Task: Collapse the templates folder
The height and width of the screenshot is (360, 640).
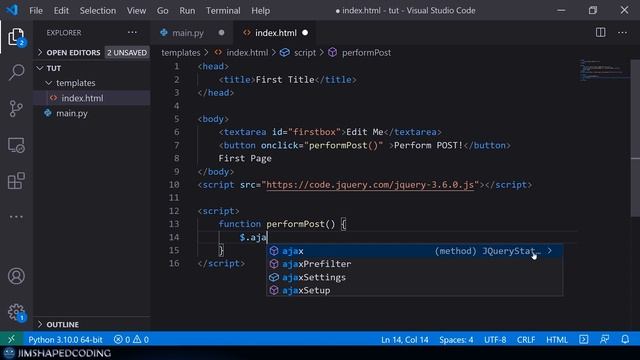Action: click(x=76, y=83)
